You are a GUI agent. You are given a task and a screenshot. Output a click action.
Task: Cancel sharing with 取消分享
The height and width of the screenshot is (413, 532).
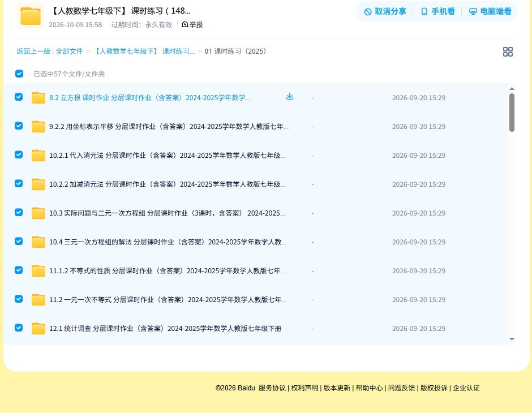tap(385, 11)
